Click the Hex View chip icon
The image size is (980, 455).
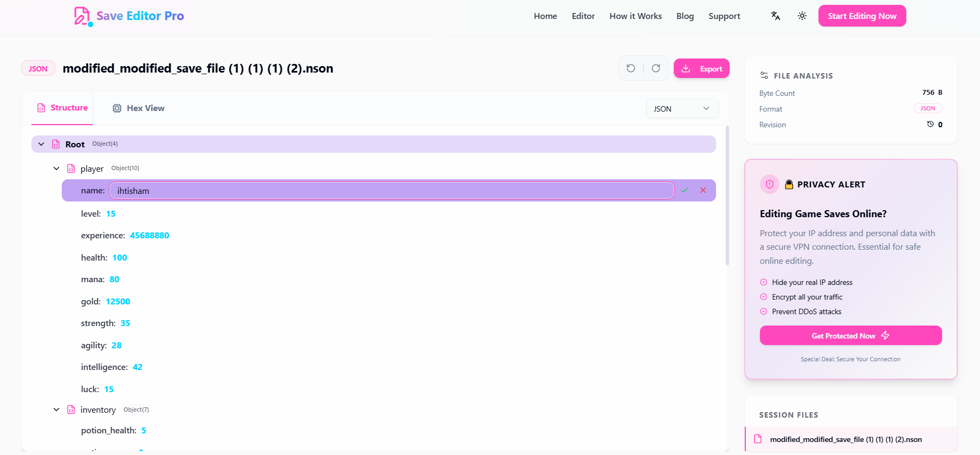117,108
